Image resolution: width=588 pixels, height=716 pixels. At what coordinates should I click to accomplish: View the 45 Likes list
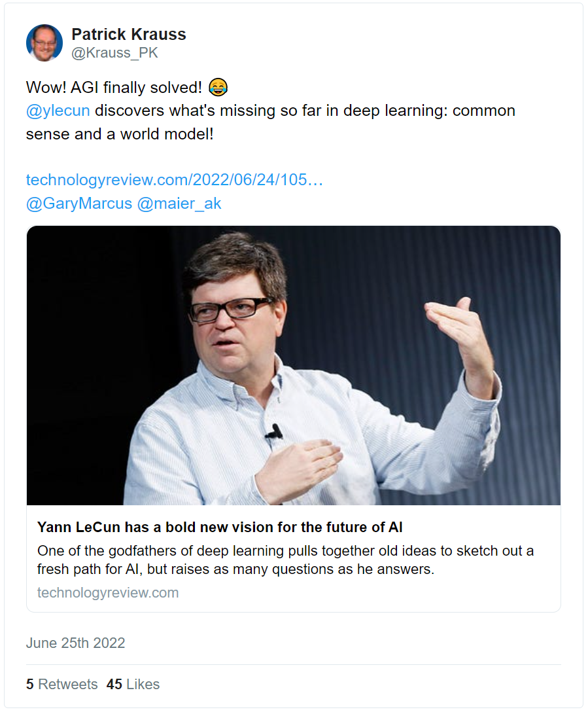click(x=133, y=685)
